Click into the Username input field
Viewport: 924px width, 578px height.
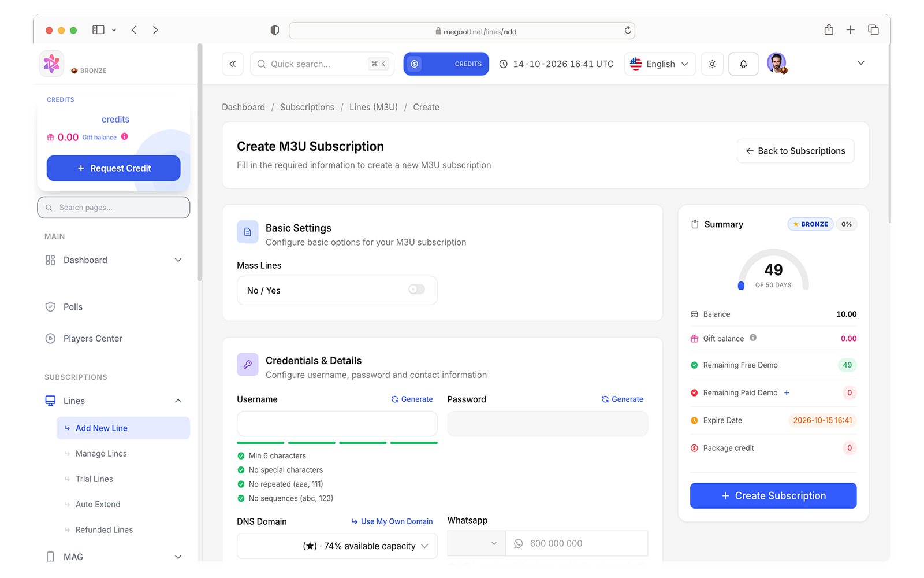click(x=337, y=424)
